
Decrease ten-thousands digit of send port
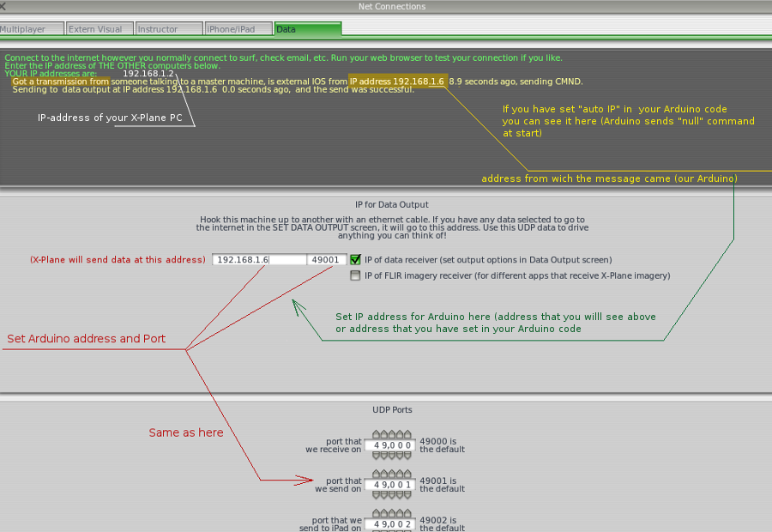point(377,495)
